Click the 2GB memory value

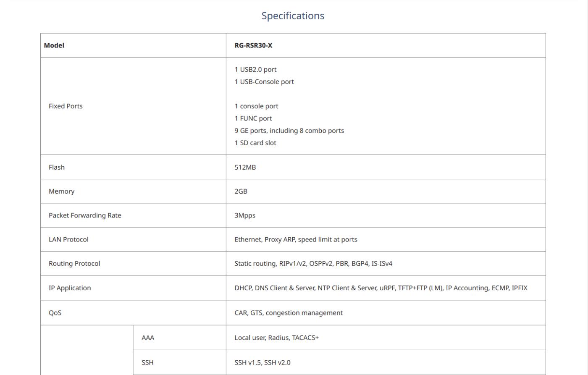241,191
